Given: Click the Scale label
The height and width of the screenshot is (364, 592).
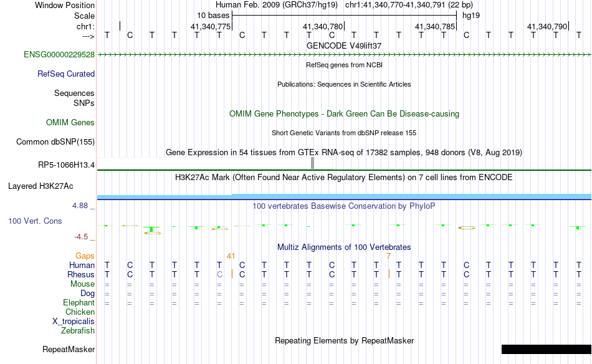Looking at the screenshot, I should (84, 16).
